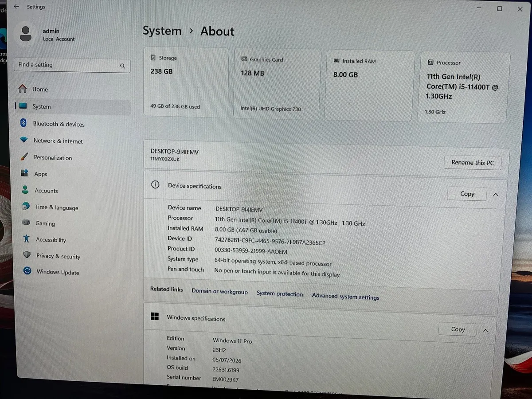
Task: Click the Installed on 05/07/2026 value
Action: (x=227, y=360)
